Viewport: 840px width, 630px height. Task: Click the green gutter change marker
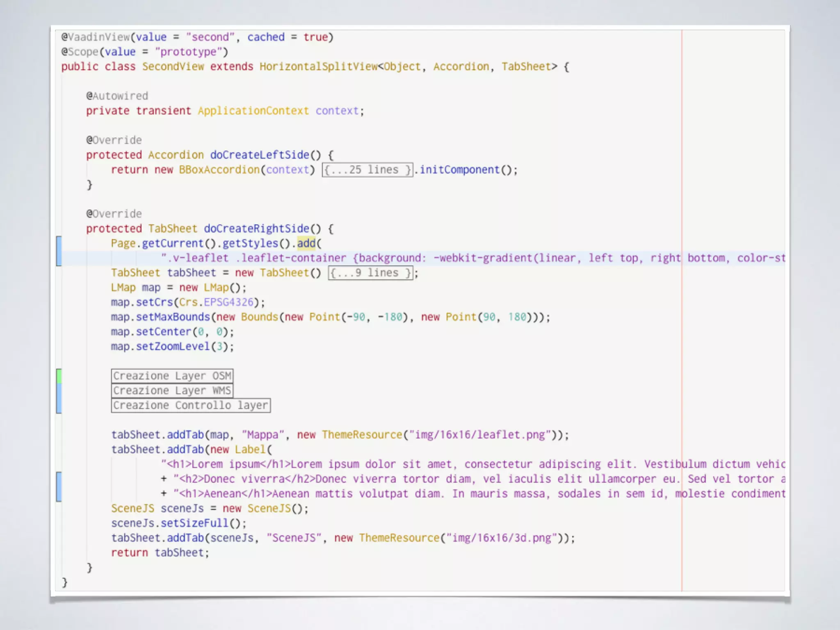[x=59, y=376]
